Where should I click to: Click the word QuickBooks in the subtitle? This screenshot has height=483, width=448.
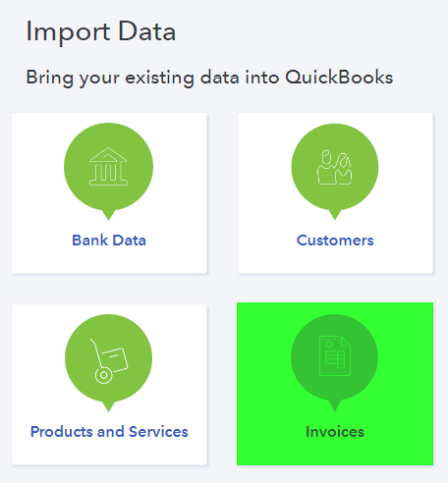[x=339, y=78]
